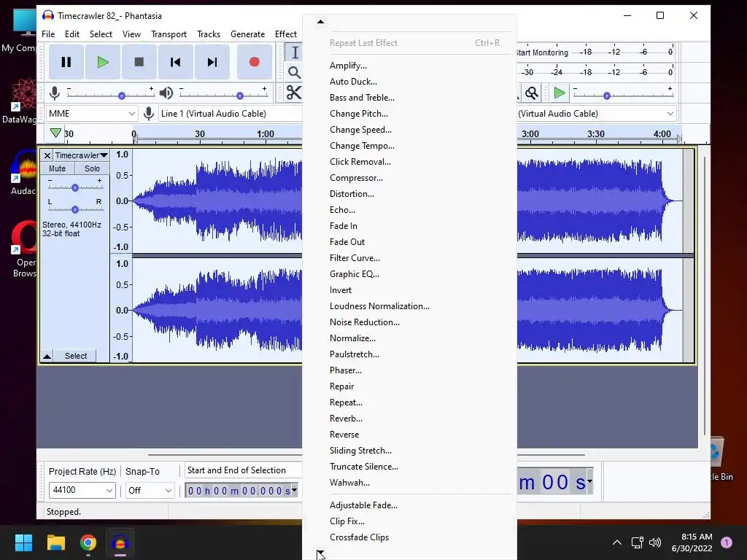Viewport: 747px width, 560px height.
Task: Open the Start and End of Selection dropdown
Action: click(243, 470)
